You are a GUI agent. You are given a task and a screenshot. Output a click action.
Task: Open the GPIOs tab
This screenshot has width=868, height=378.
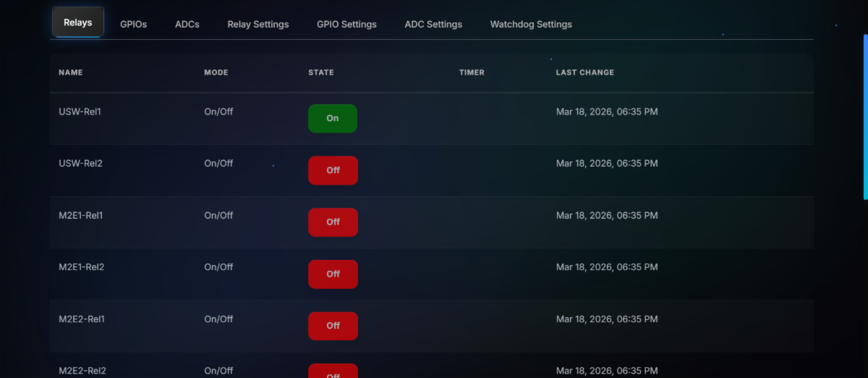134,24
